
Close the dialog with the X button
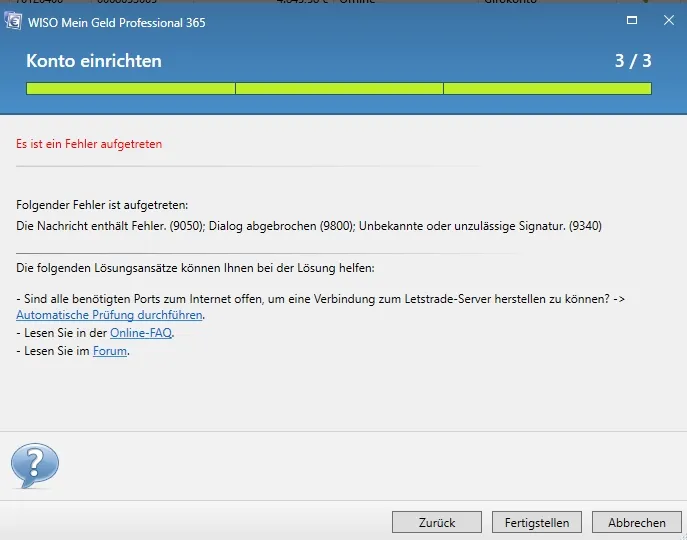(x=665, y=21)
